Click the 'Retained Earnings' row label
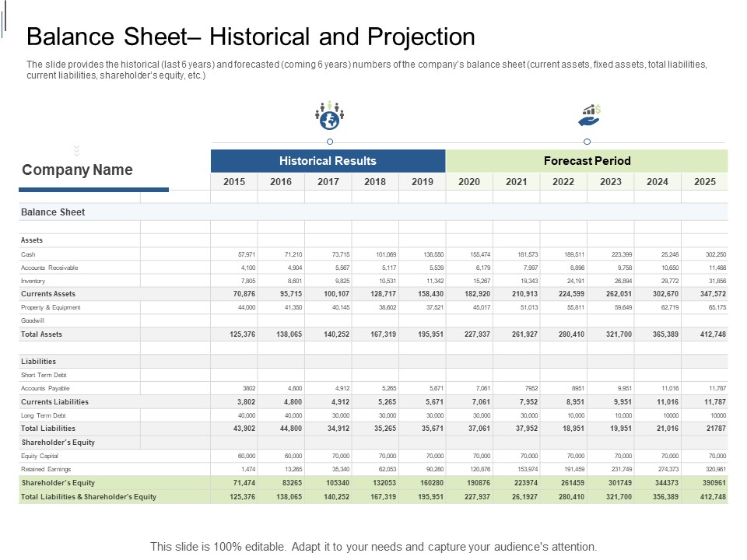Viewport: 747px width, 560px height. point(46,470)
